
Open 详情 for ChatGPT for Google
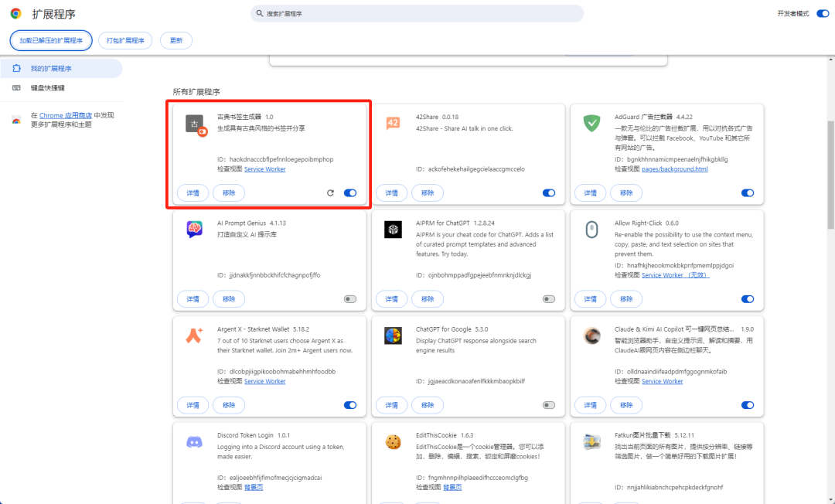point(391,405)
